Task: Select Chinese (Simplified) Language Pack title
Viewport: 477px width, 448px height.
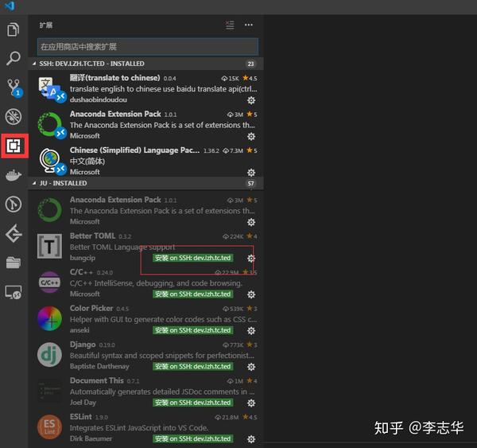Action: (x=135, y=150)
